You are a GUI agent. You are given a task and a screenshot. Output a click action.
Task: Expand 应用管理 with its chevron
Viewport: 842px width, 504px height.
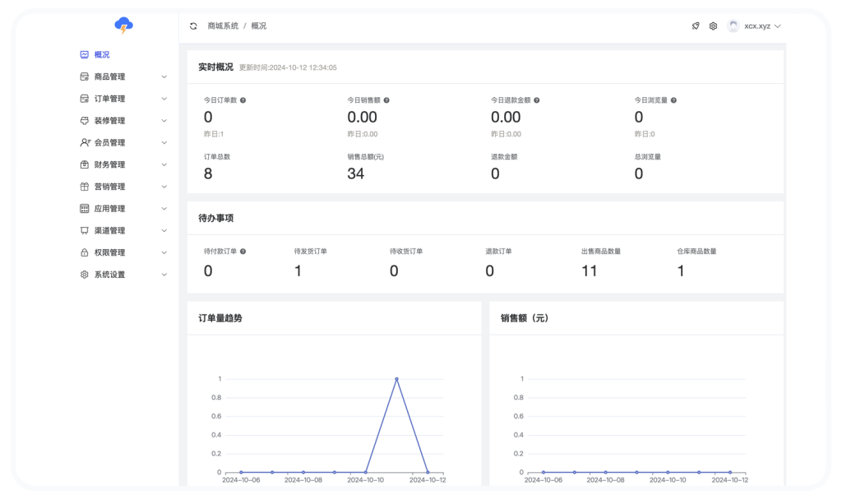[x=164, y=209]
